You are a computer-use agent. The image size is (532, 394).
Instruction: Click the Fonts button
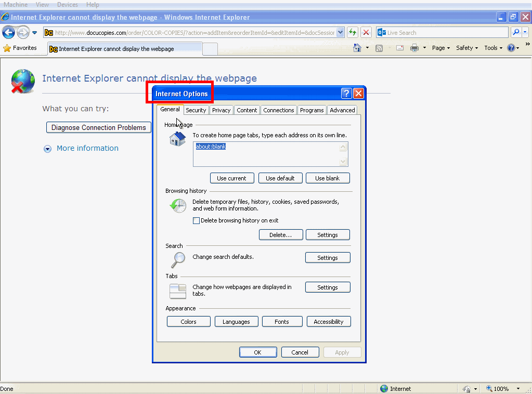point(282,321)
